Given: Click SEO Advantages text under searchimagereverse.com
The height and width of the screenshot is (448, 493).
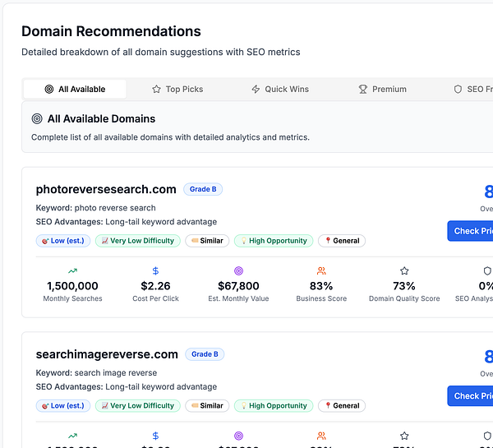Looking at the screenshot, I should coord(127,386).
